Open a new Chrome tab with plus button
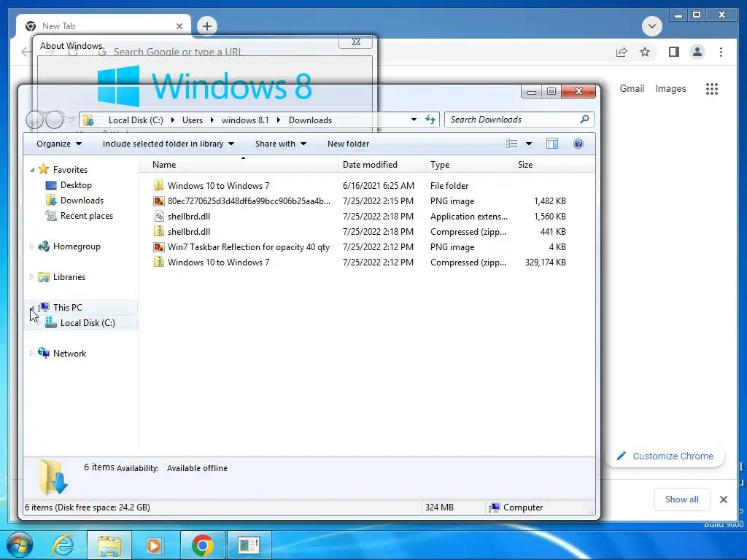Screen dimensions: 747x560 point(206,26)
